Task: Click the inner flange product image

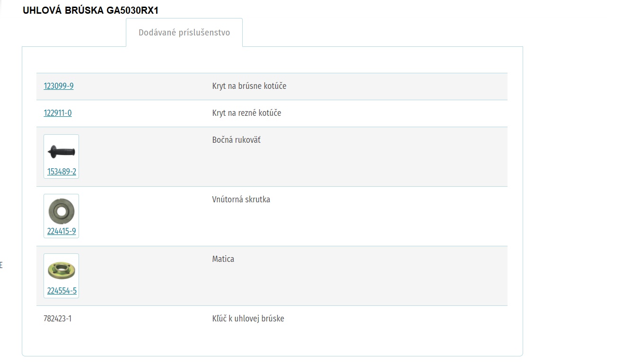Action: click(61, 211)
